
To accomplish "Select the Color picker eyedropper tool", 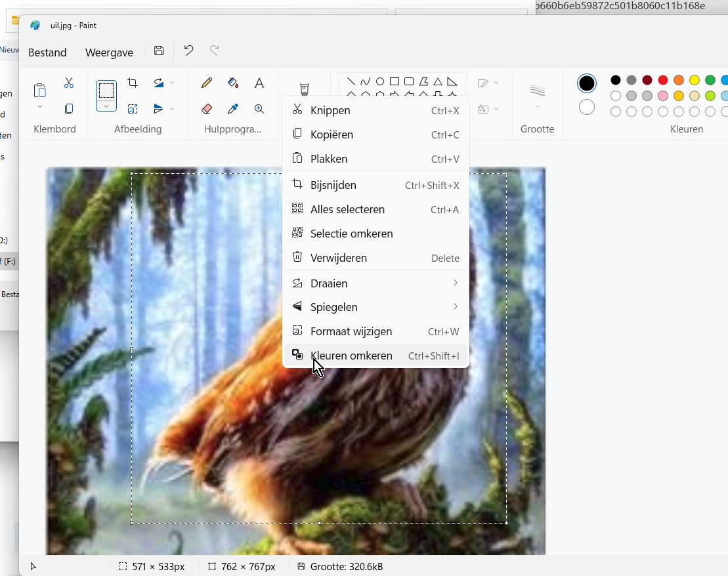I will [232, 109].
